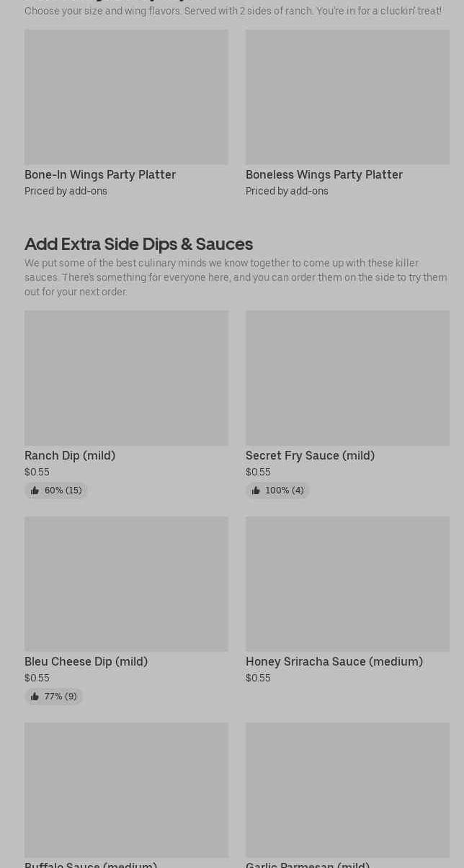Click the 60% (15) rating text
The width and height of the screenshot is (464, 868).
[x=63, y=491]
